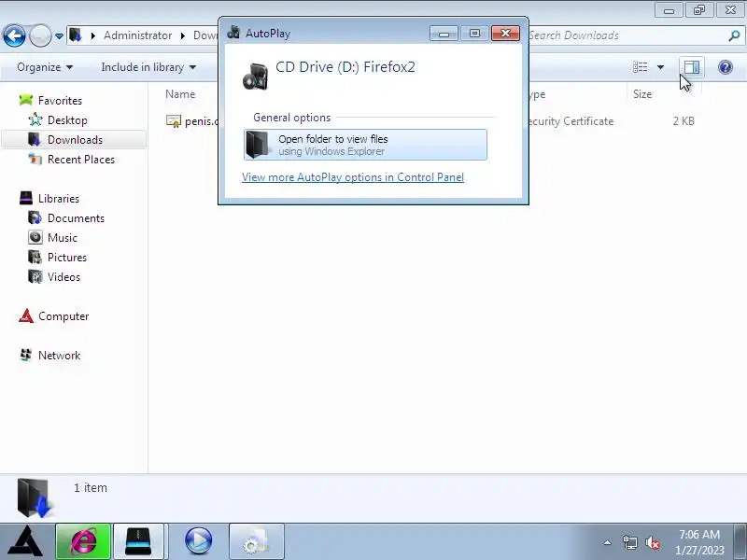Click the greyed forward navigation arrow

click(40, 35)
